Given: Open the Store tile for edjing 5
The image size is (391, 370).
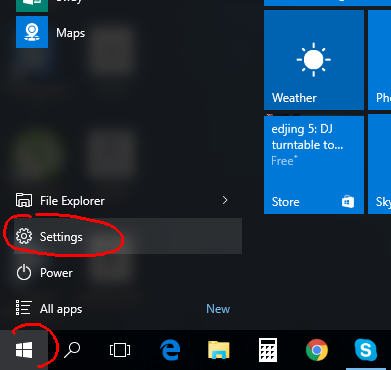Looking at the screenshot, I should pos(314,165).
